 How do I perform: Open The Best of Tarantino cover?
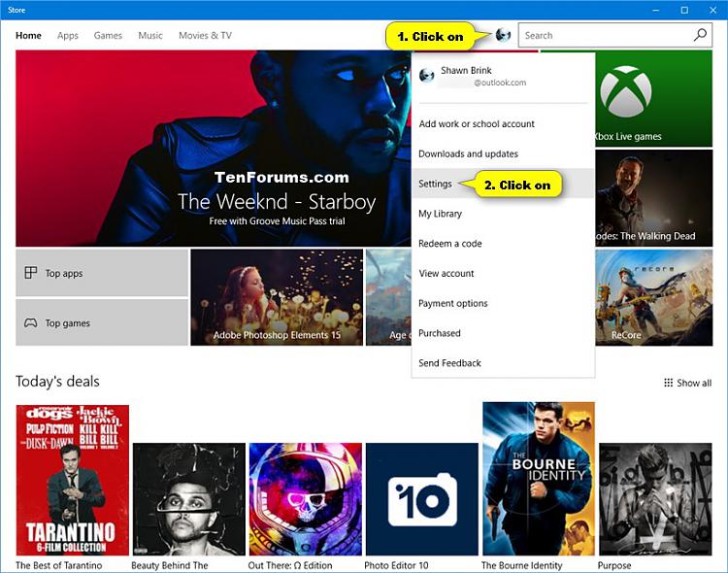(x=73, y=480)
